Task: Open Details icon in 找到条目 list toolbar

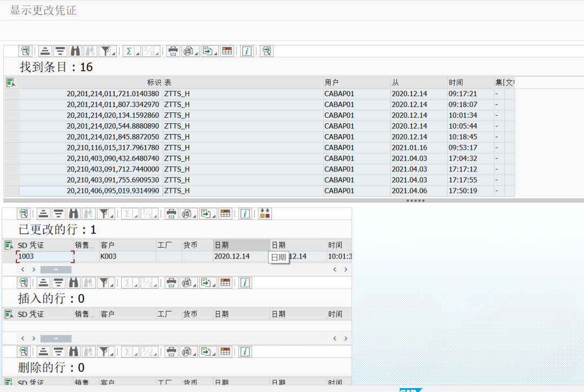Action: coord(25,51)
